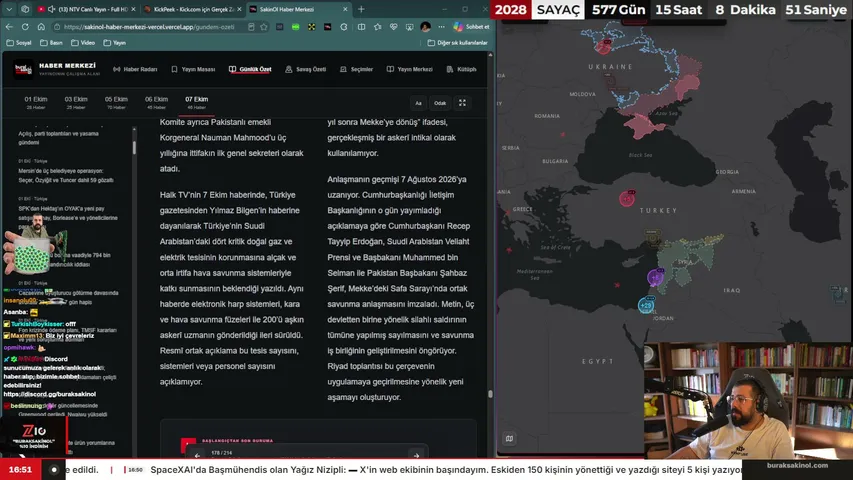This screenshot has height=480, width=853.
Task: Click the red marker over northern Ukraine
Action: tap(603, 47)
